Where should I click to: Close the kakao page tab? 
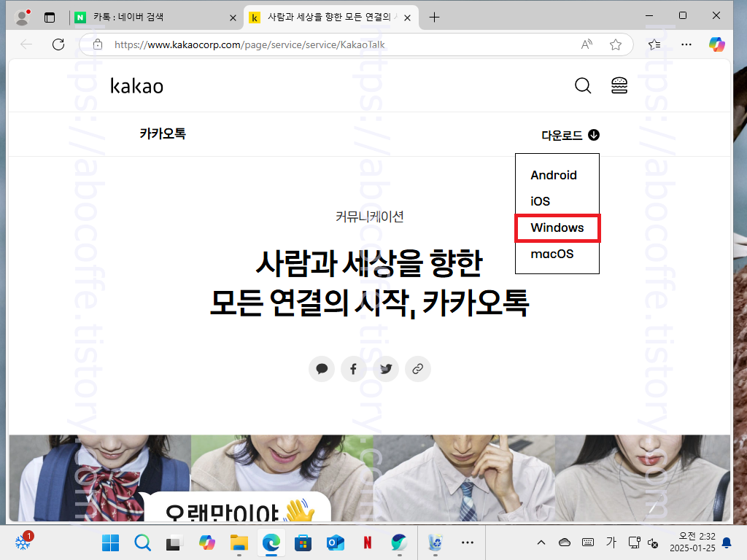point(407,18)
